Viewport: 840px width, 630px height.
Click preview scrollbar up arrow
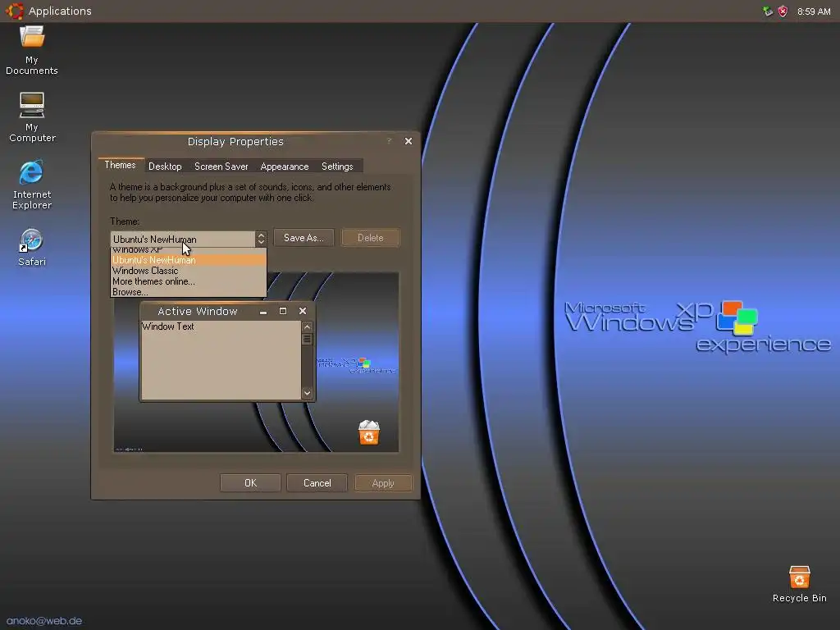point(307,326)
